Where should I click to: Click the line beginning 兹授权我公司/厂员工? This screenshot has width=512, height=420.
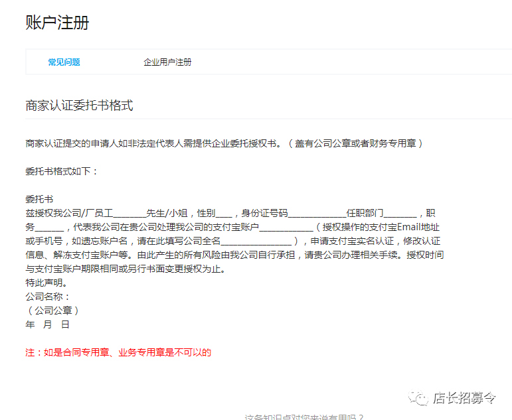[230, 213]
